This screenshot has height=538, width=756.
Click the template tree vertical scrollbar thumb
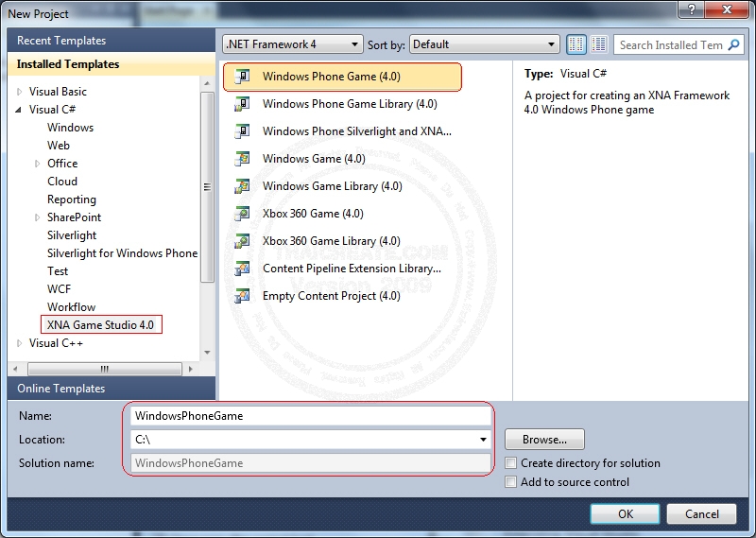pyautogui.click(x=207, y=186)
